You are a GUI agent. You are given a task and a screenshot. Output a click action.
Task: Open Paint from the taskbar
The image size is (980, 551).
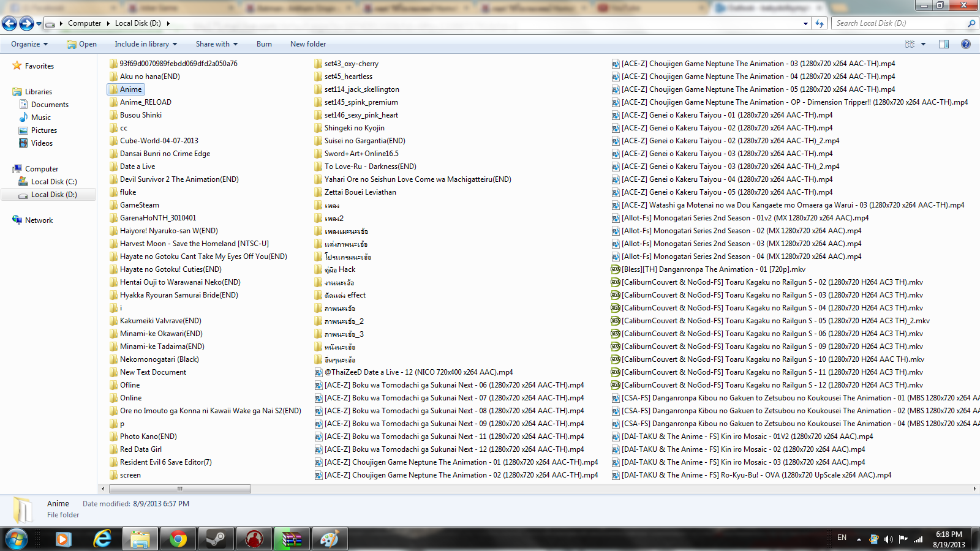coord(330,539)
